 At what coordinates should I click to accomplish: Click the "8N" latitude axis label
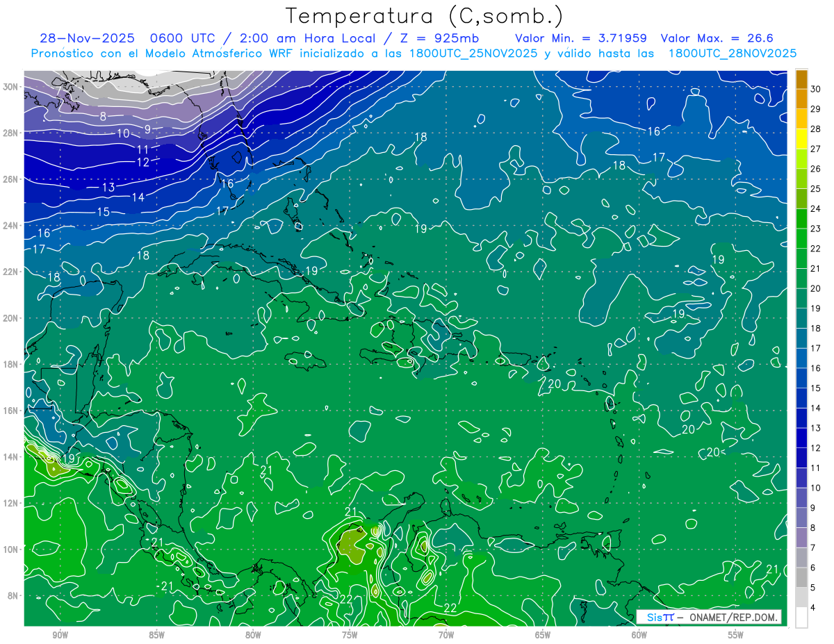tap(13, 595)
